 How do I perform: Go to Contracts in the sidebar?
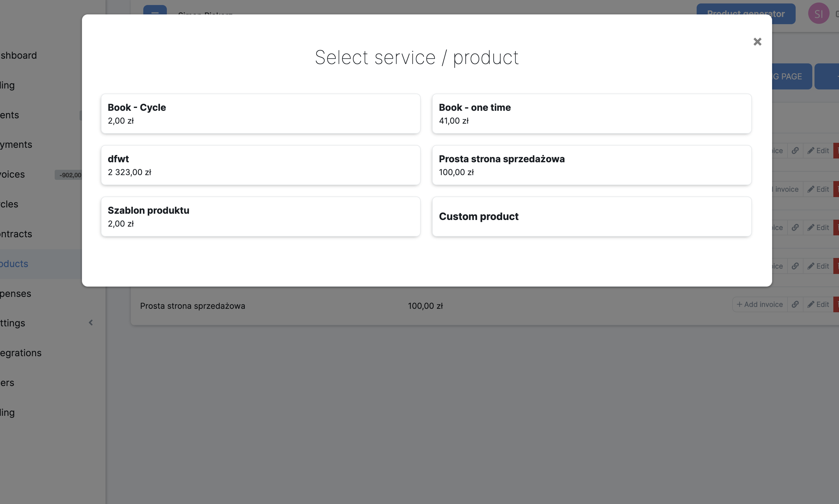(x=16, y=234)
